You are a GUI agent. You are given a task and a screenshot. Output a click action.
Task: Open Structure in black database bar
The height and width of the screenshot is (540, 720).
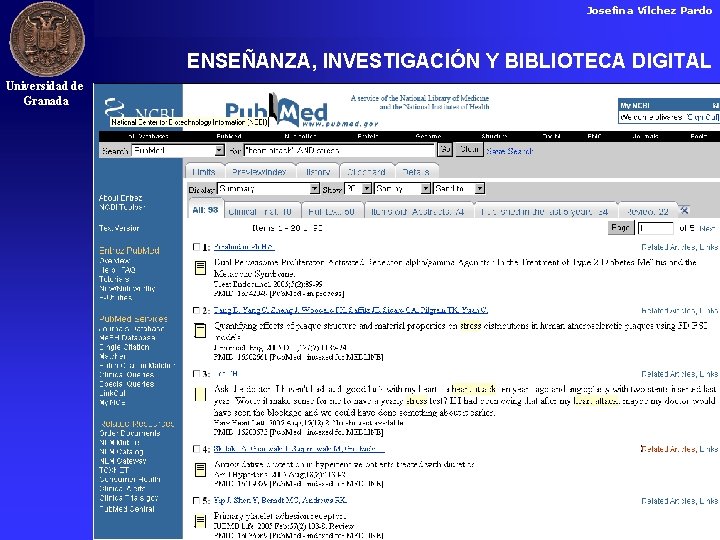(x=495, y=136)
